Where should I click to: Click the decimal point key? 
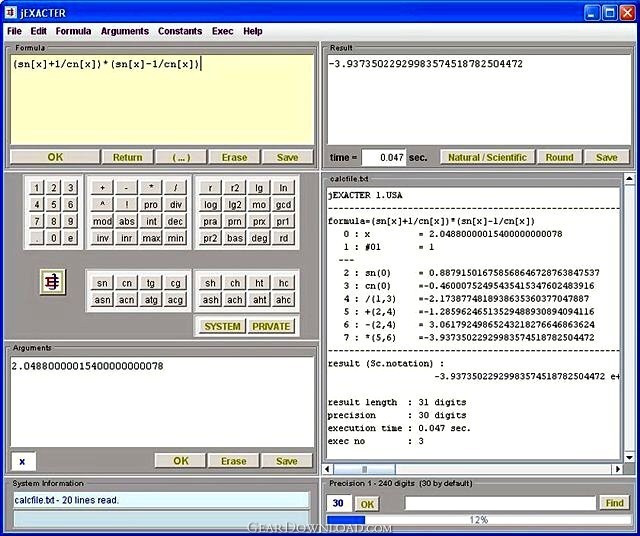(37, 238)
